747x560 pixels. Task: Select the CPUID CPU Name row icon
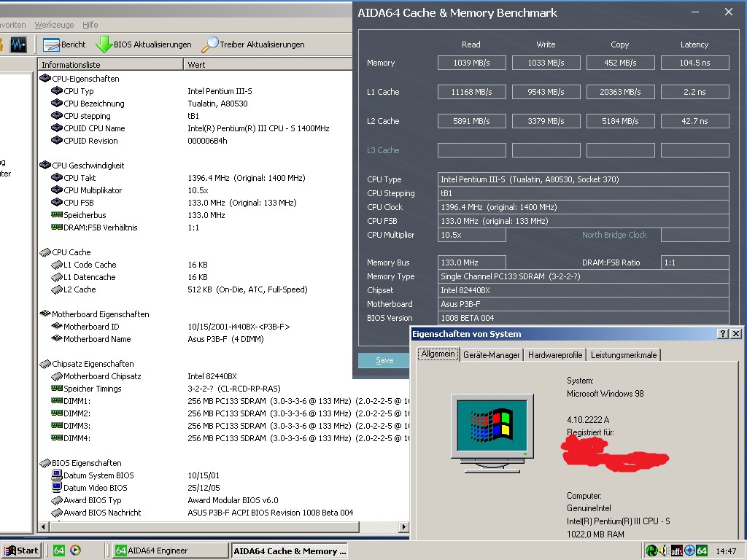click(57, 128)
